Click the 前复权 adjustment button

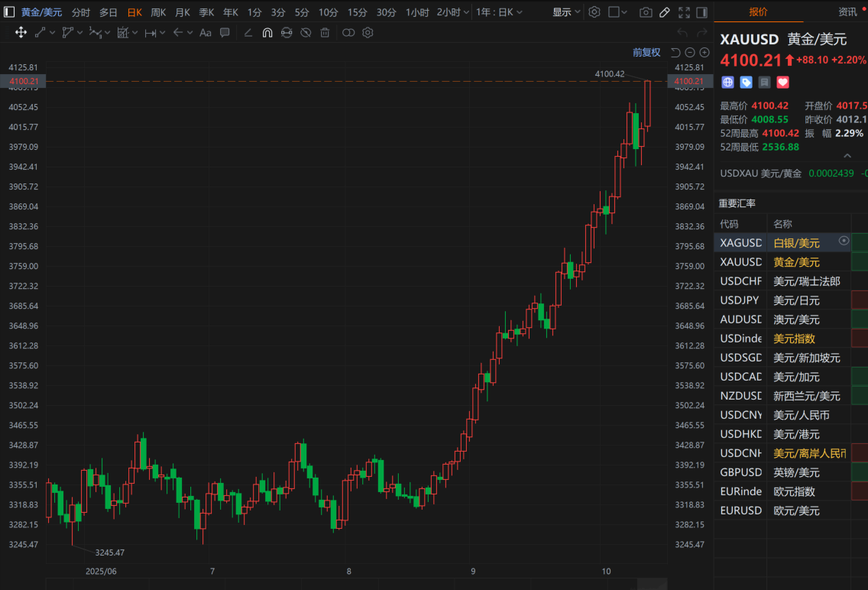[x=646, y=53]
